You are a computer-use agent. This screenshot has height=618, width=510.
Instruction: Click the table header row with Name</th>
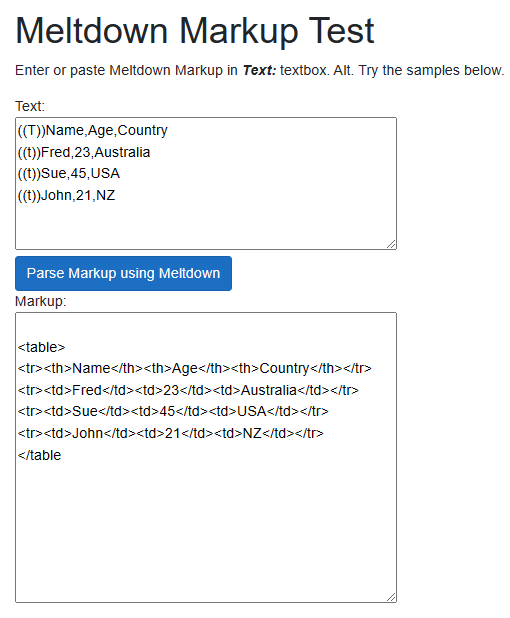coord(195,368)
